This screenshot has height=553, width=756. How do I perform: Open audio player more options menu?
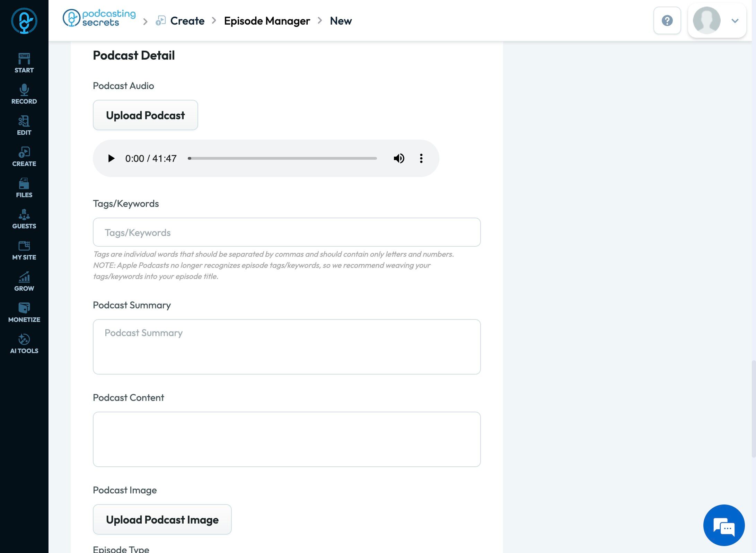tap(421, 158)
